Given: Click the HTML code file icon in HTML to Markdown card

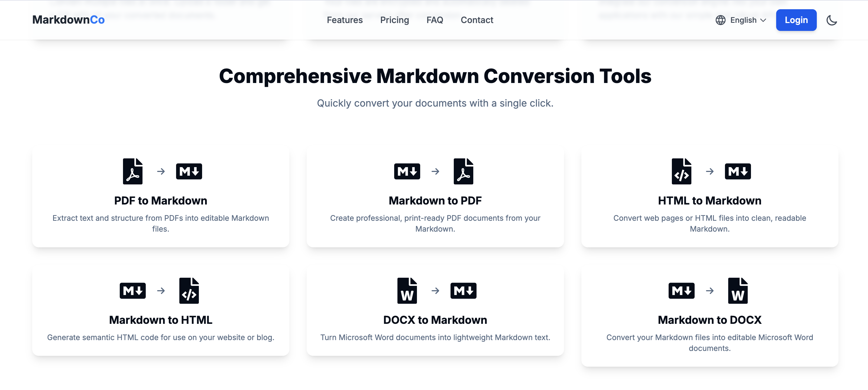Looking at the screenshot, I should 682,171.
